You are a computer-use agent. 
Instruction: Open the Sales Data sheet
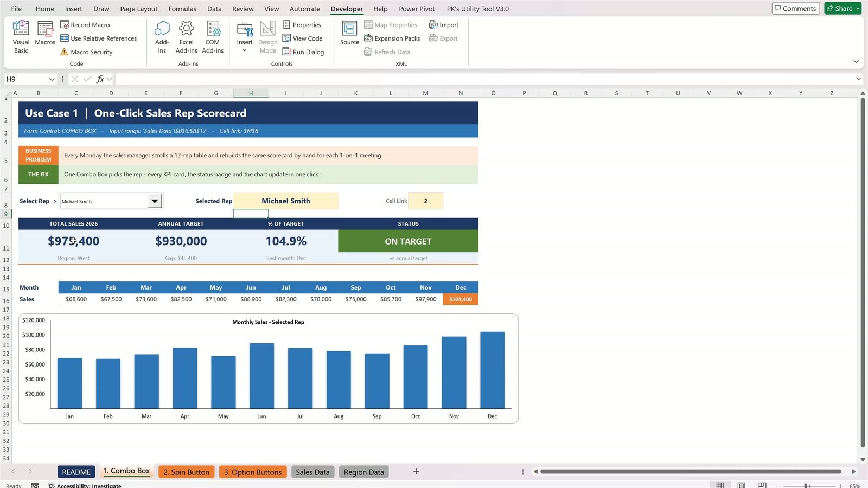pyautogui.click(x=312, y=472)
